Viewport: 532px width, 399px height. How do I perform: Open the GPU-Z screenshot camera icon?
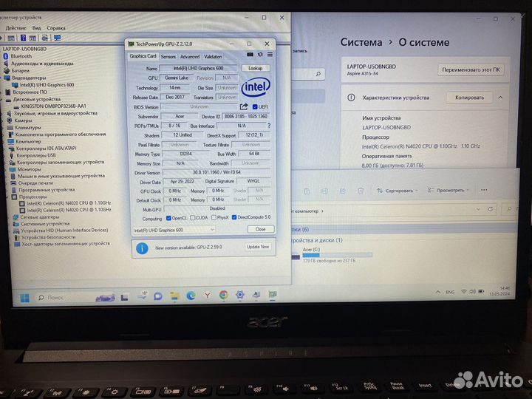pyautogui.click(x=250, y=55)
